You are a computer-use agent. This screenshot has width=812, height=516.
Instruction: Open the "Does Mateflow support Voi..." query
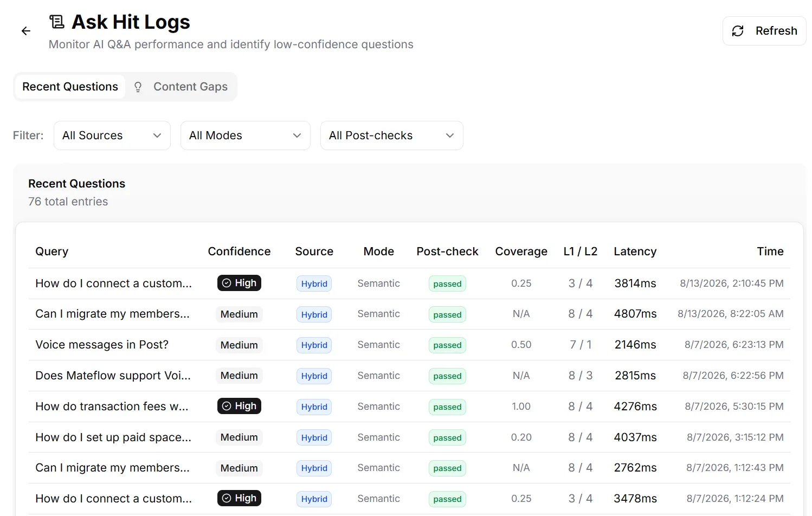click(113, 376)
